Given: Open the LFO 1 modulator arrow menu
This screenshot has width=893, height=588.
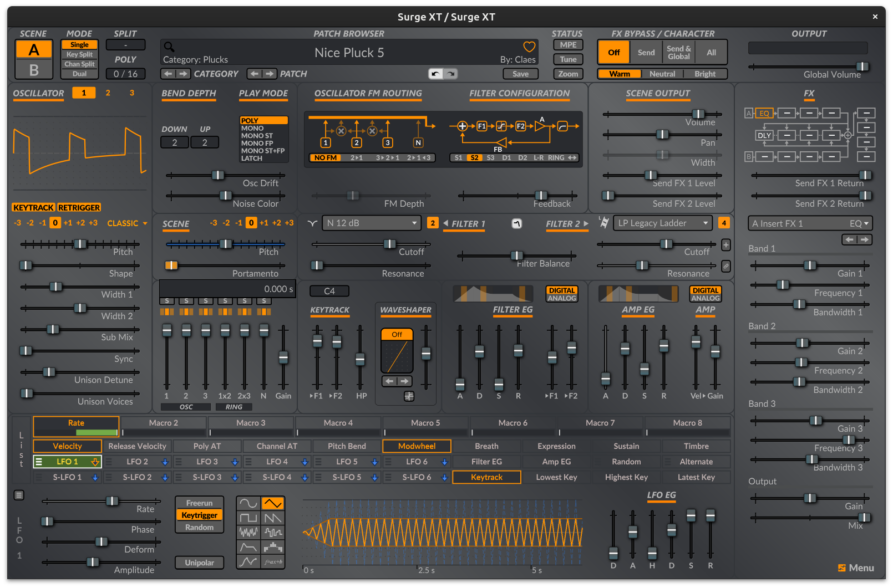Looking at the screenshot, I should click(95, 462).
